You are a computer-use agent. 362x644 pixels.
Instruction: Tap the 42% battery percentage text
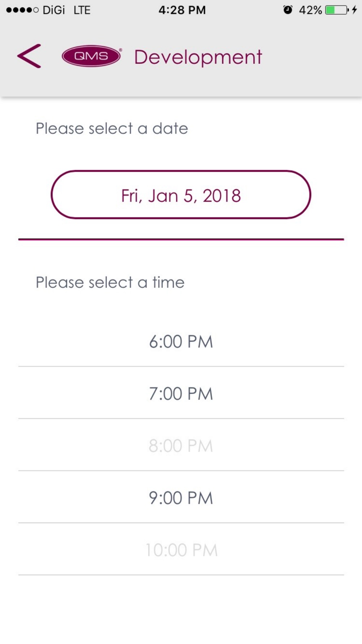click(x=310, y=10)
